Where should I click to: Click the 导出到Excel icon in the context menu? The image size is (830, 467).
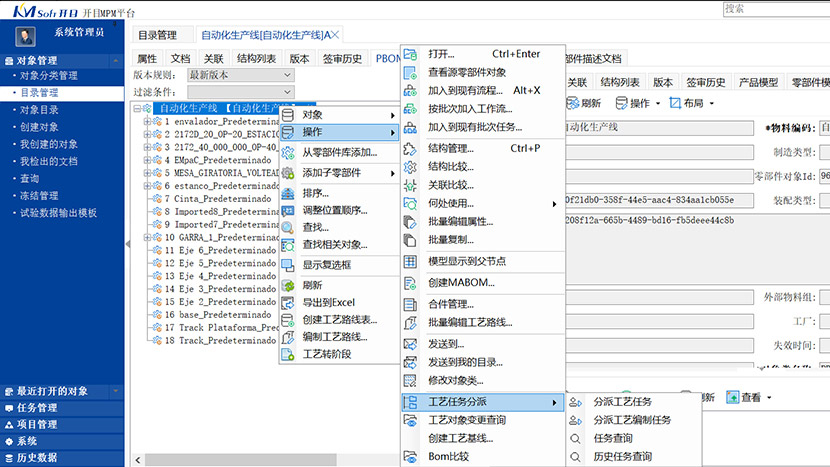[288, 303]
